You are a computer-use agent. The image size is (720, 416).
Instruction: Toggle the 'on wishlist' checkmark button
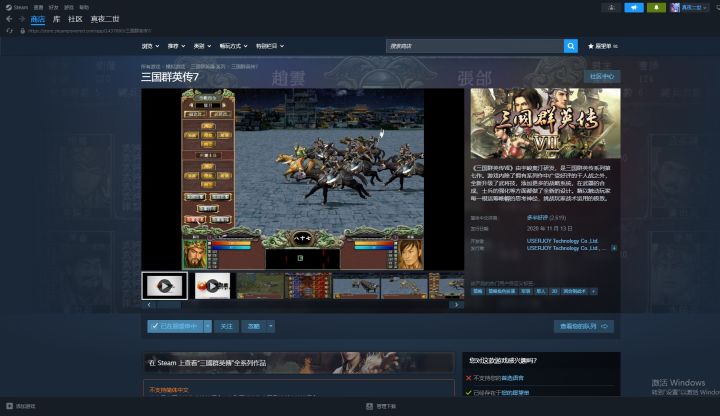(175, 326)
